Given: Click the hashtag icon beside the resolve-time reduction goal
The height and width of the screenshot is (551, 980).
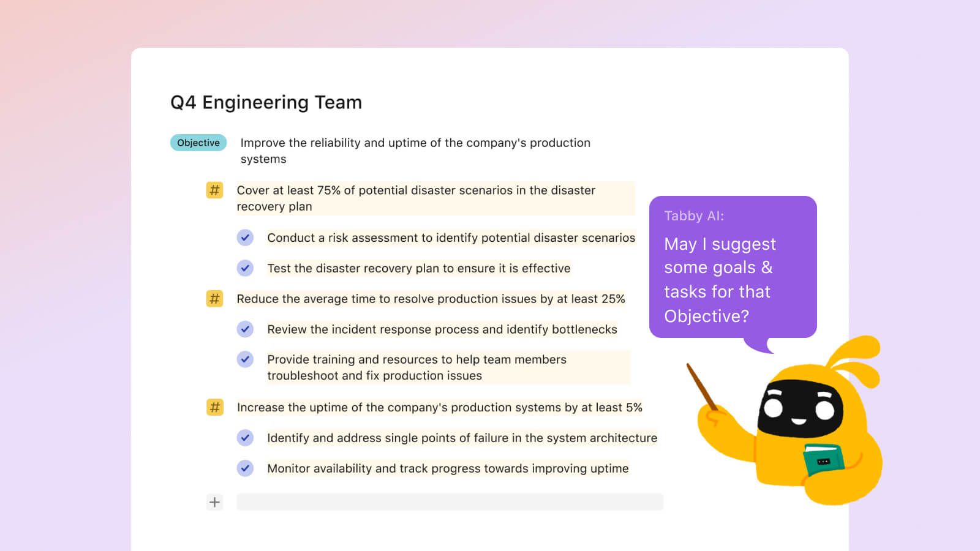Looking at the screenshot, I should tap(214, 299).
